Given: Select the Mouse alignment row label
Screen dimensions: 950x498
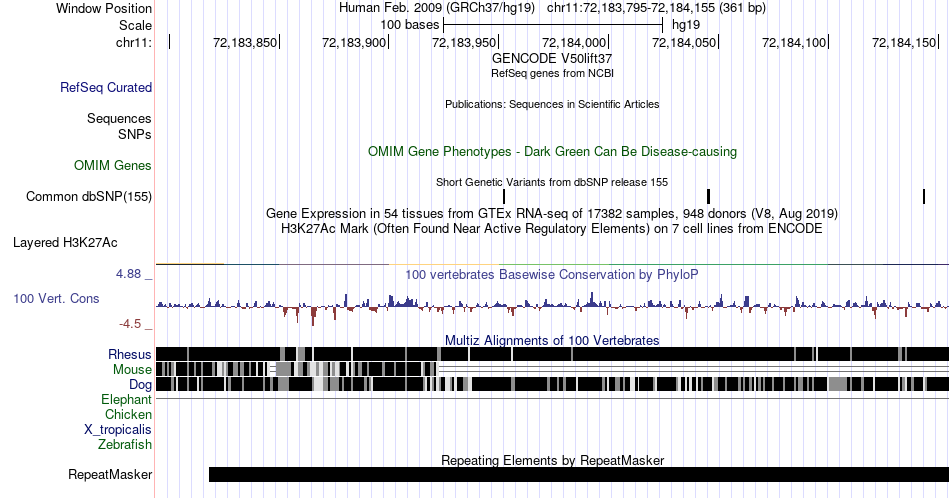Looking at the screenshot, I should [132, 370].
